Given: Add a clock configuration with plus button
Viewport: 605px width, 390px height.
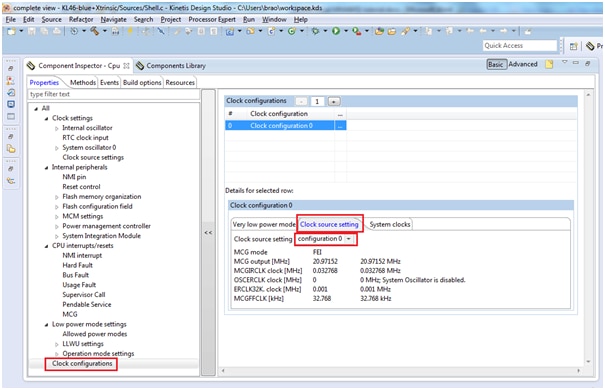Looking at the screenshot, I should tap(334, 101).
